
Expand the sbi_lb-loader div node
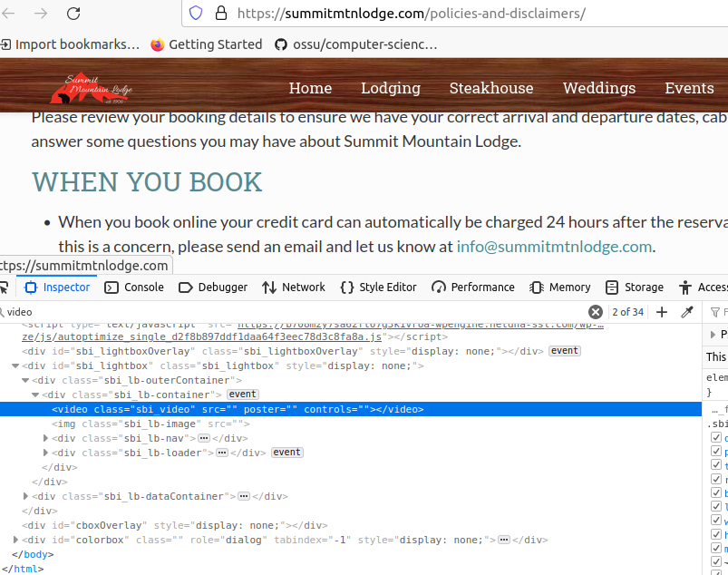(x=45, y=453)
